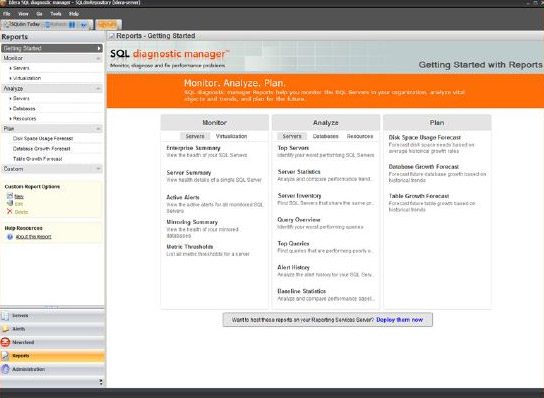This screenshot has height=398, width=544.
Task: Switch to Servers tab in Analyze card
Action: pyautogui.click(x=292, y=136)
